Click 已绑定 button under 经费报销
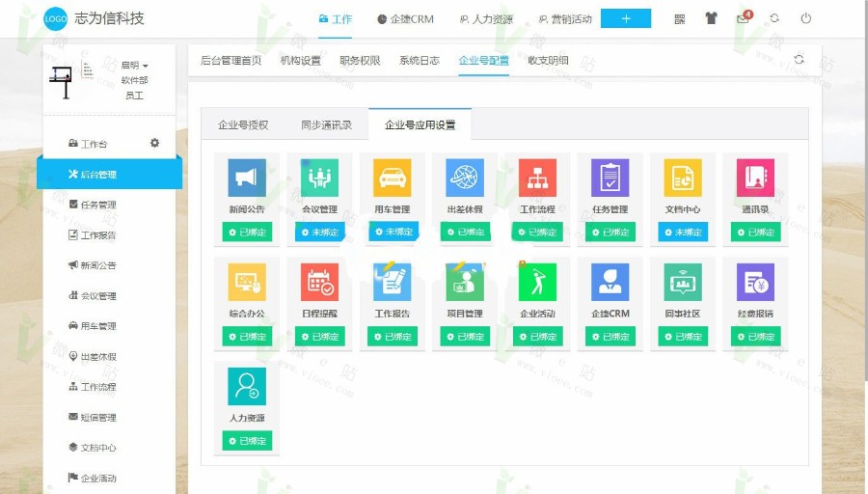868x494 pixels. click(x=755, y=336)
